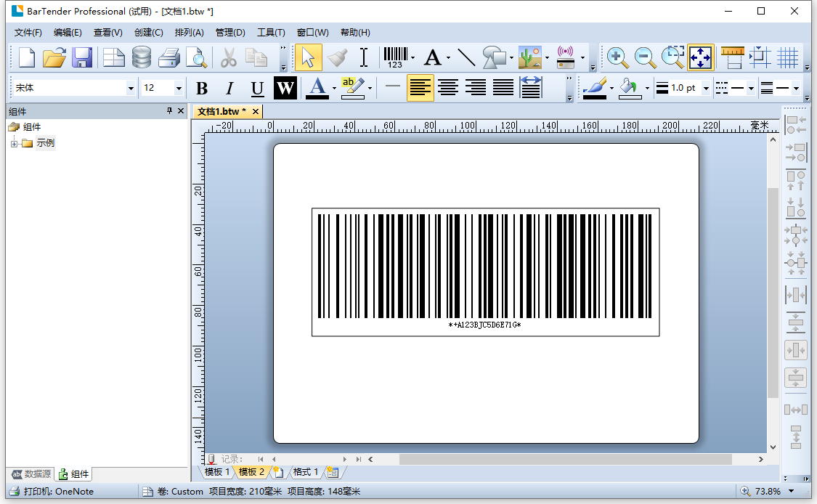
Task: Open the font size dropdown showing 12
Action: (179, 88)
